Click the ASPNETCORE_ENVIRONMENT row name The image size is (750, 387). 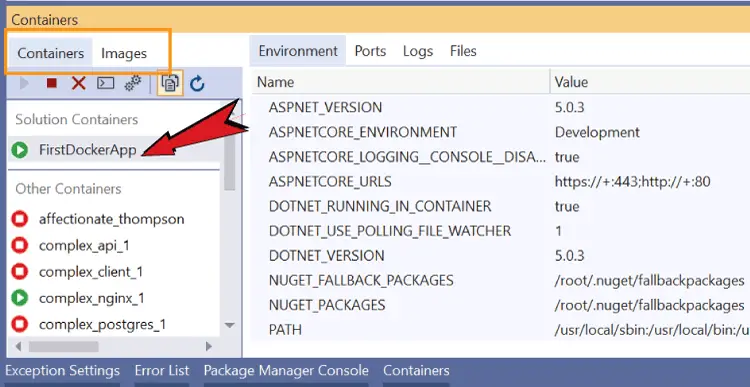[x=363, y=132]
